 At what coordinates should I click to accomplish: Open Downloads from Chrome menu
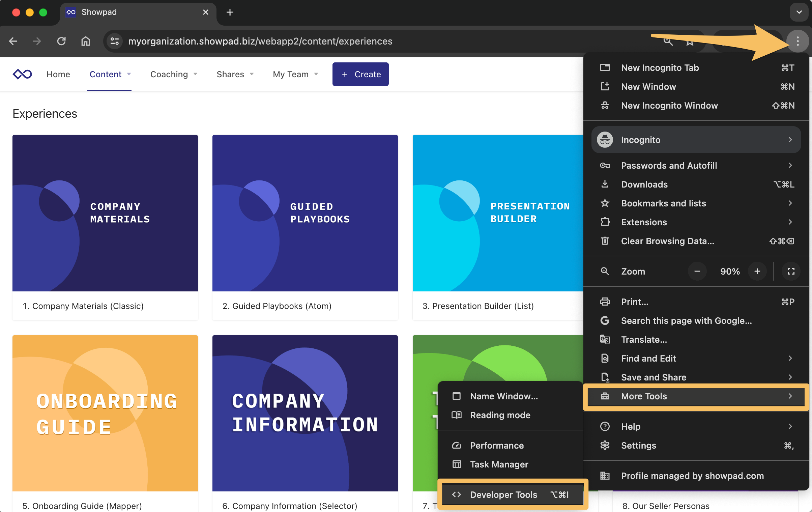point(696,184)
